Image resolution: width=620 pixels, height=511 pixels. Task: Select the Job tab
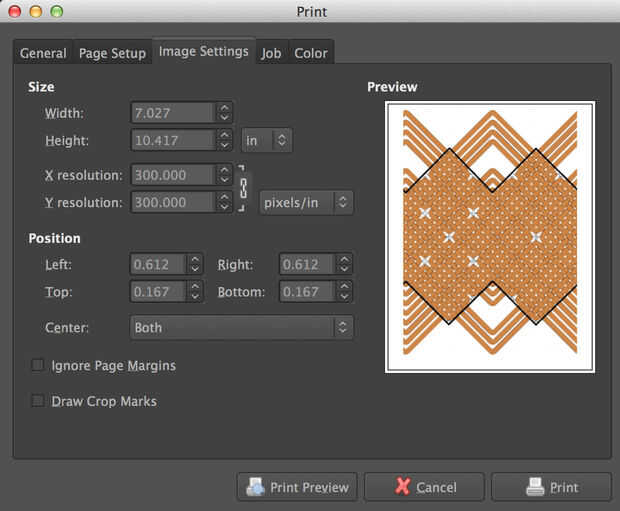coord(271,53)
